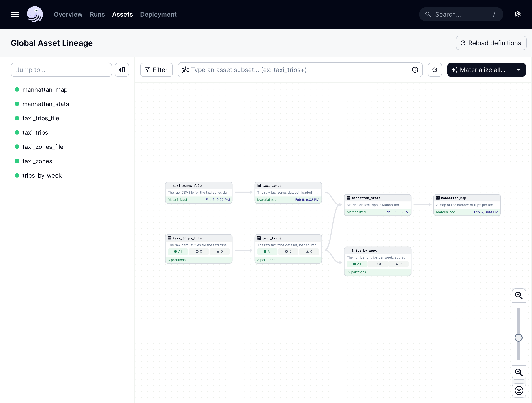Click the search magnifier icon in header
This screenshot has height=403, width=532.
[428, 14]
